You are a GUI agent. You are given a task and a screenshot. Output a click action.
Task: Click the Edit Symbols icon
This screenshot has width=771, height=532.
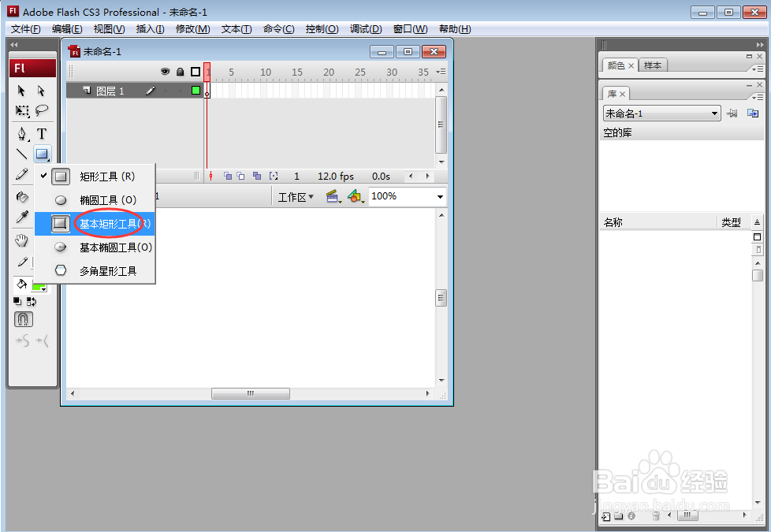[x=356, y=197]
